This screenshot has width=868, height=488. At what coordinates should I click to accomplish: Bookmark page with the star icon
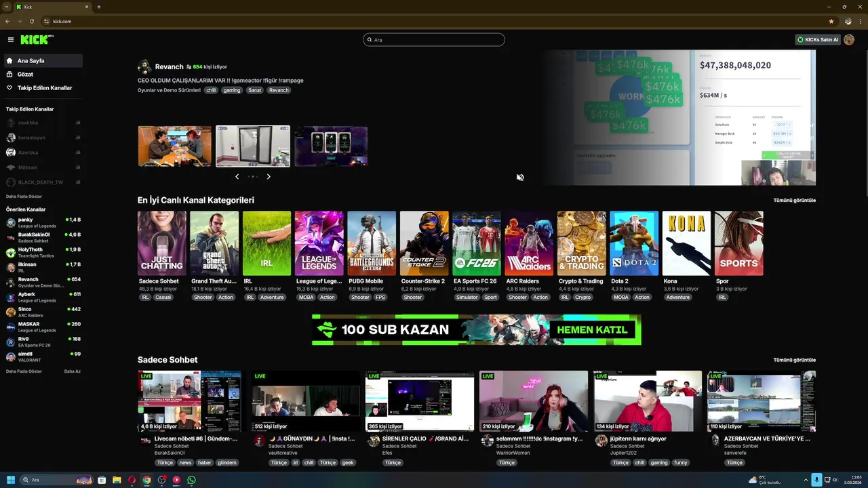[831, 21]
